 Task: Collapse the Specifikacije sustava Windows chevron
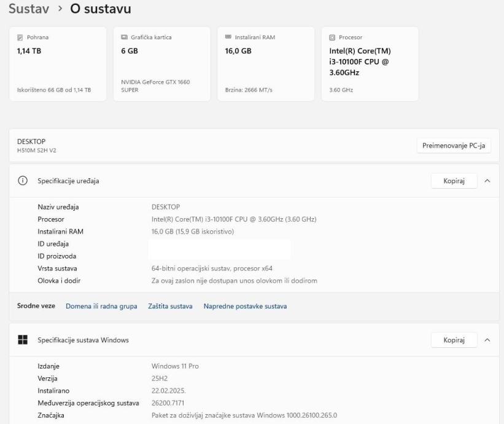click(487, 340)
